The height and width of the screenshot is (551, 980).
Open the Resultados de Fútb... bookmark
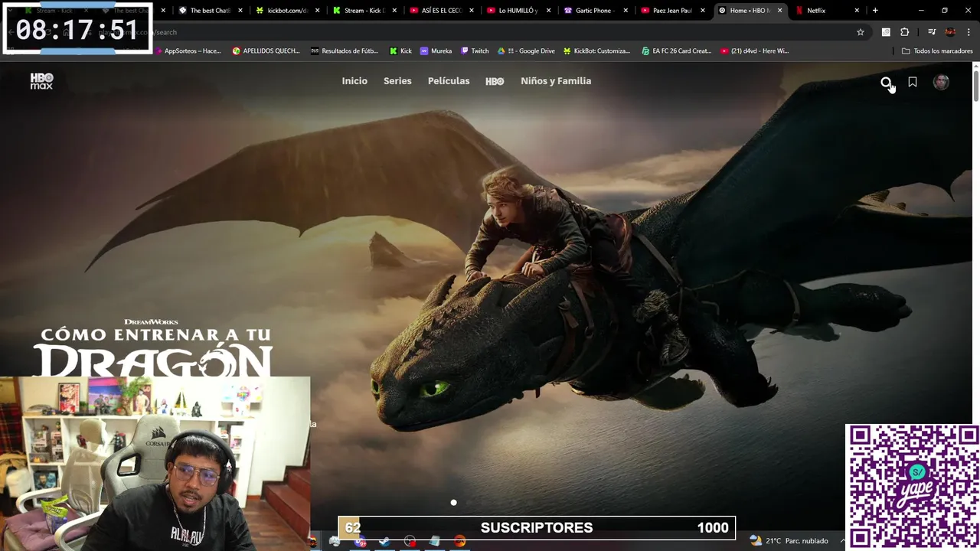(x=345, y=51)
